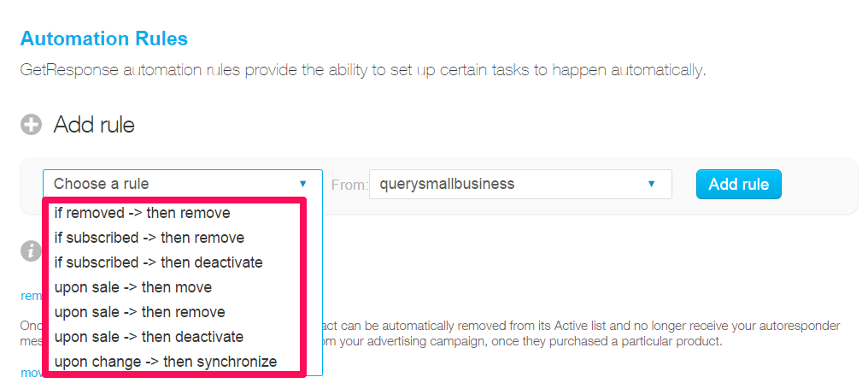
Task: Select 'upon sale -> then move' option
Action: tap(132, 287)
